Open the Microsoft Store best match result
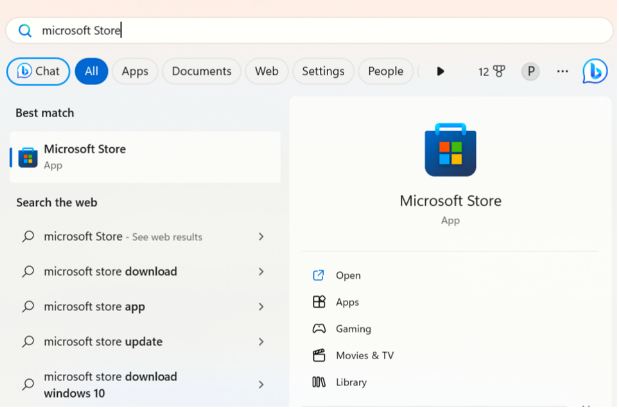 pos(145,157)
